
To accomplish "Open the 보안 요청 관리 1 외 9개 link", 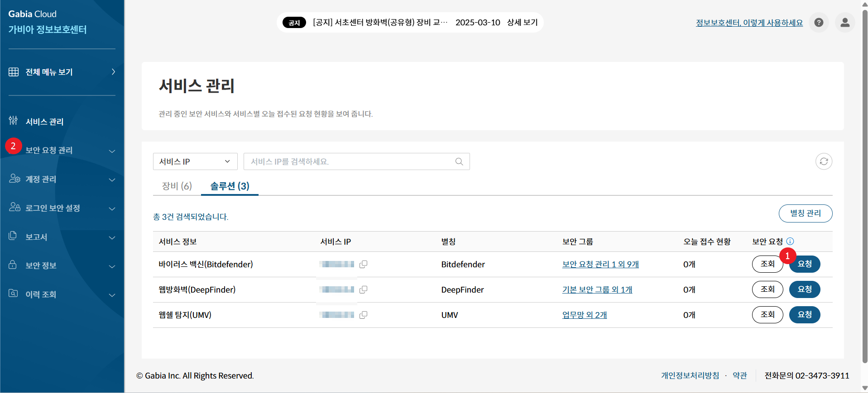I will 600,264.
